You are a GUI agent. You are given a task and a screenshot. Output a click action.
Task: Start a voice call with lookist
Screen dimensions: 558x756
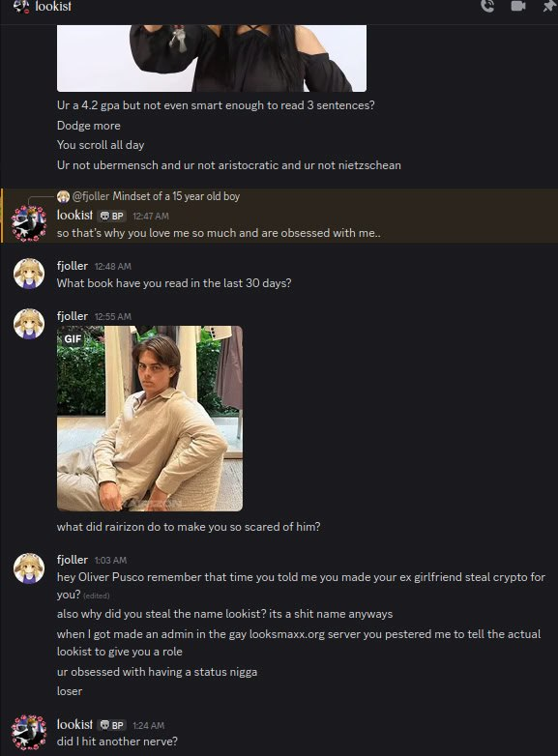click(487, 6)
